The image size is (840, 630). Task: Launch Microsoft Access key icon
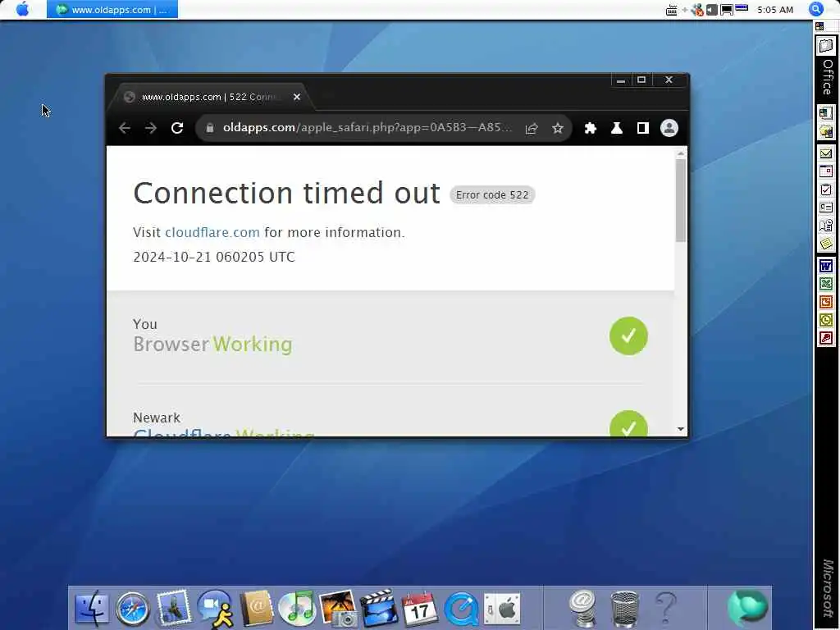pos(825,338)
